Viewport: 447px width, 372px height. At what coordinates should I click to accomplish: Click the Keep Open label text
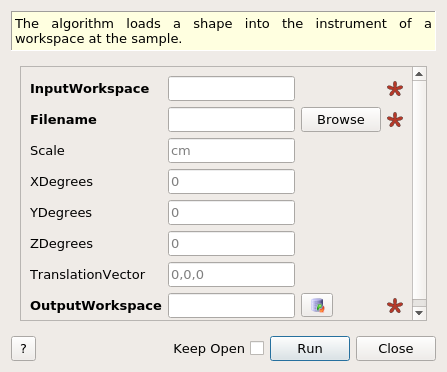click(209, 349)
